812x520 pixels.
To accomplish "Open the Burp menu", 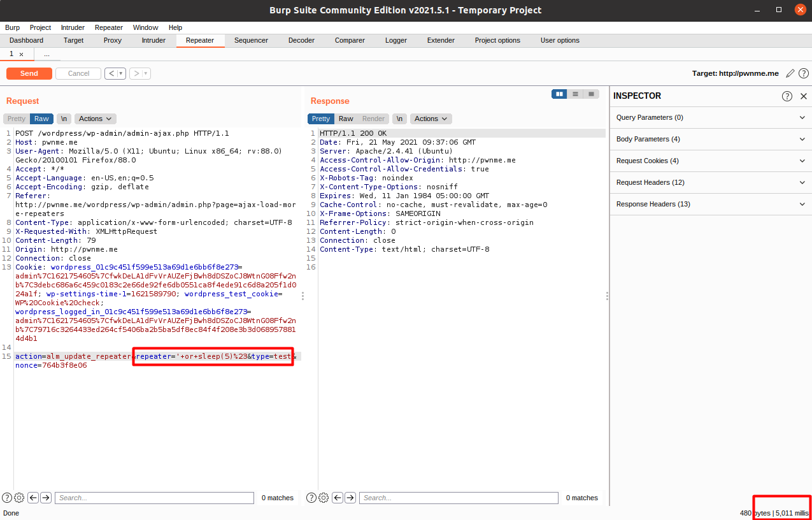I will click(x=12, y=27).
